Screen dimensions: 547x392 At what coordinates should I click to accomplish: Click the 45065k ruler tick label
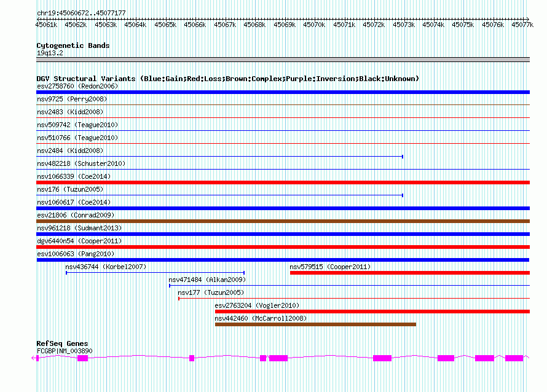tap(165, 25)
